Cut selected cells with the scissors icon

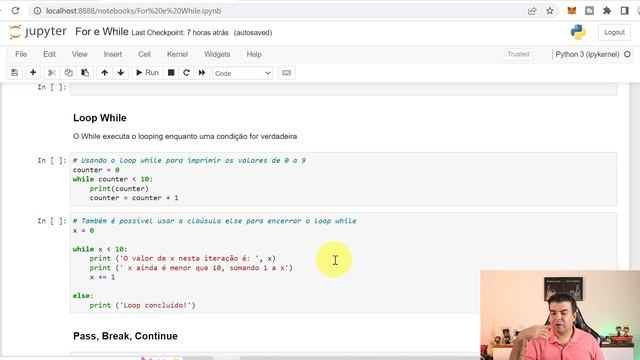coord(52,73)
